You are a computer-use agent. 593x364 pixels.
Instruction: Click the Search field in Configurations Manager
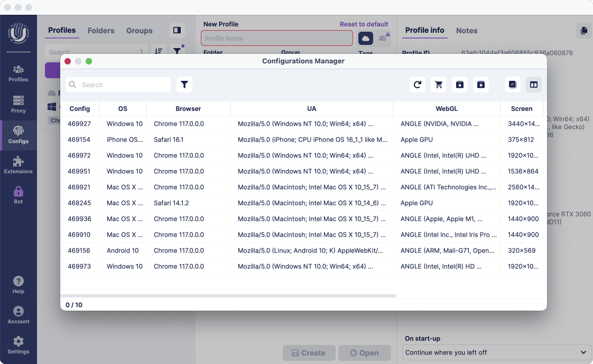tap(118, 85)
